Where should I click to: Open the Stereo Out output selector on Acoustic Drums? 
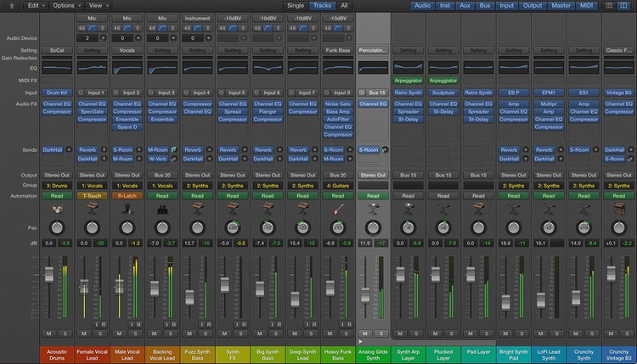pyautogui.click(x=56, y=174)
